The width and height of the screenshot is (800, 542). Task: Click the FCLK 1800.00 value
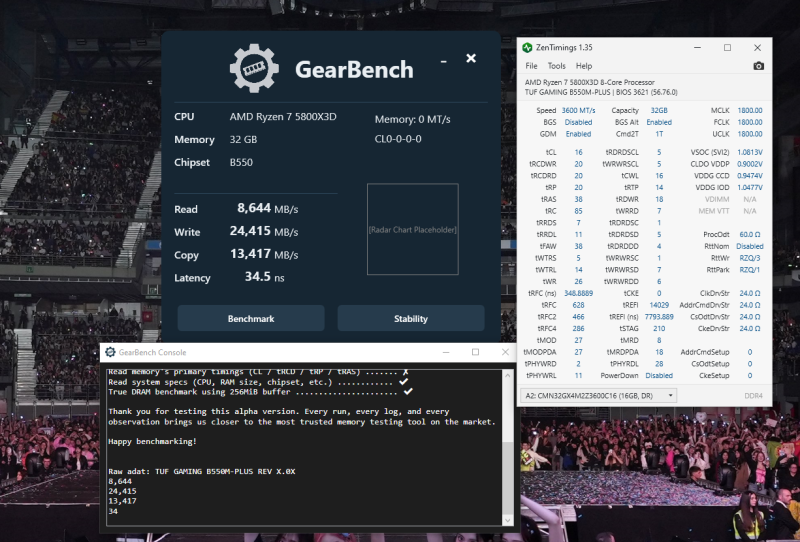click(749, 122)
